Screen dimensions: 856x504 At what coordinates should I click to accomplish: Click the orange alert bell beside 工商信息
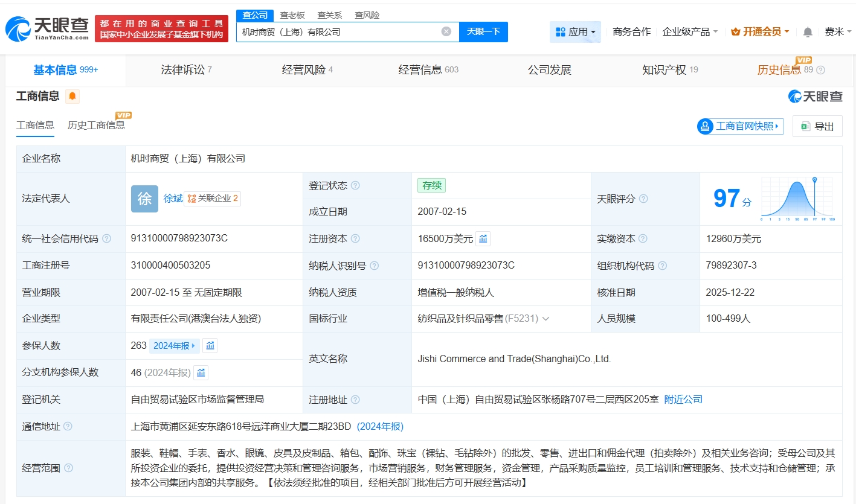point(72,96)
